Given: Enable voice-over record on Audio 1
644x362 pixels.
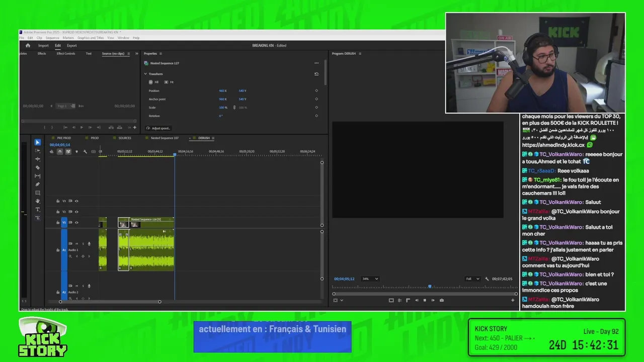Looking at the screenshot, I should click(x=89, y=244).
